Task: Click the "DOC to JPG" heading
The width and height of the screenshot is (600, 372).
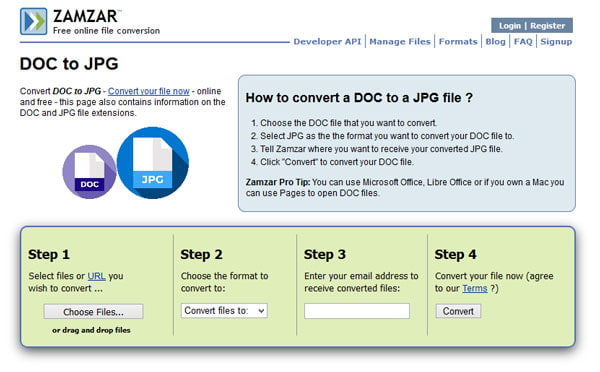Action: pos(69,64)
